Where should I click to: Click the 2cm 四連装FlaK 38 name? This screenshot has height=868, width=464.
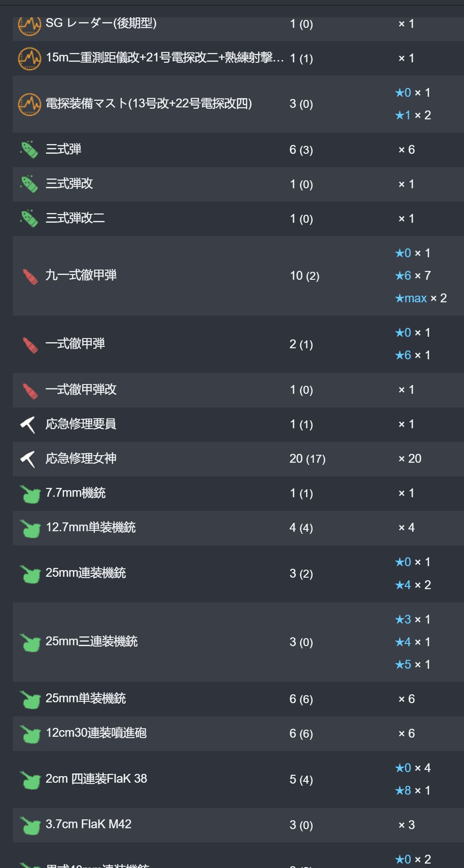(x=96, y=779)
